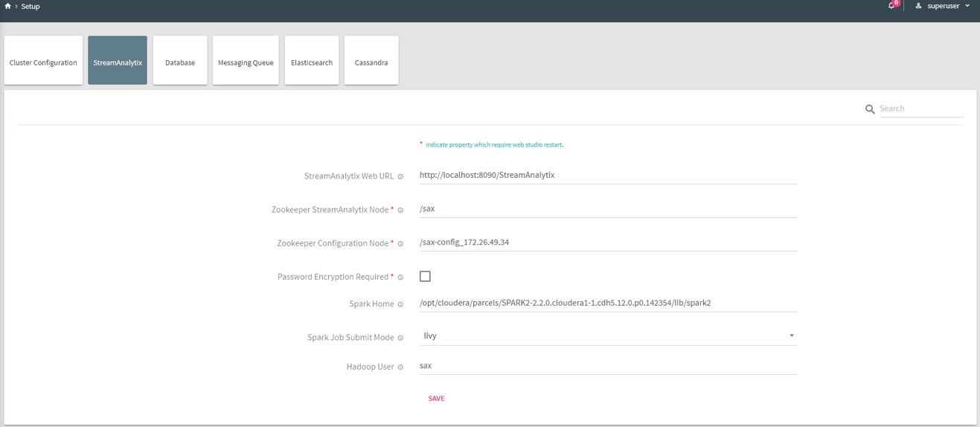Show info for StreamAnalytix Web URL
Screen dimensions: 980x427
[x=400, y=177]
